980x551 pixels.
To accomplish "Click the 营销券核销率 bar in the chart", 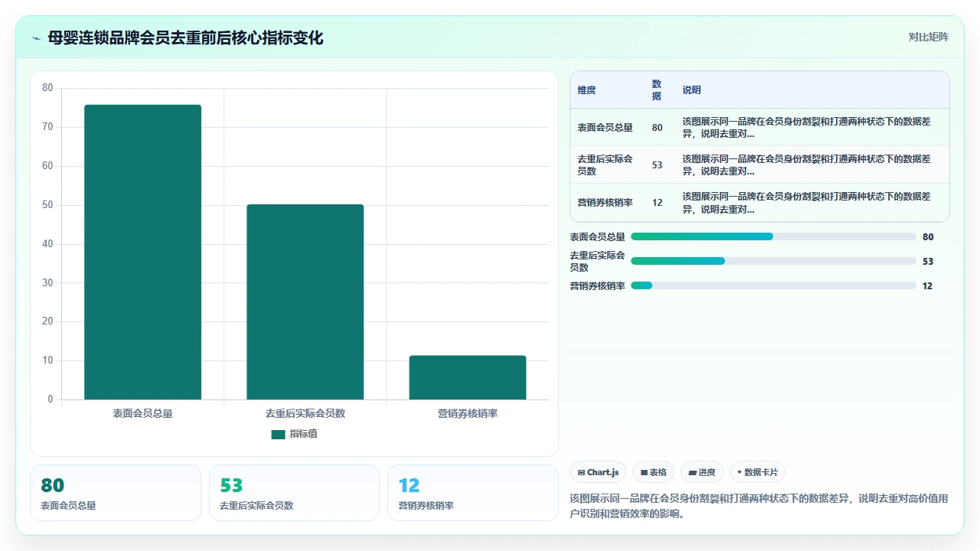I will 468,377.
